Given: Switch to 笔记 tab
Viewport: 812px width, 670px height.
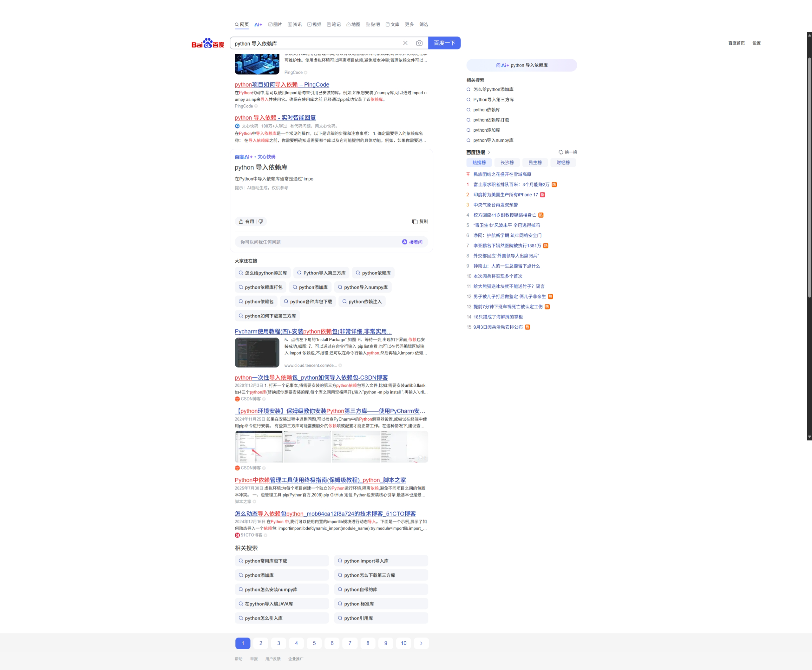Looking at the screenshot, I should point(334,25).
